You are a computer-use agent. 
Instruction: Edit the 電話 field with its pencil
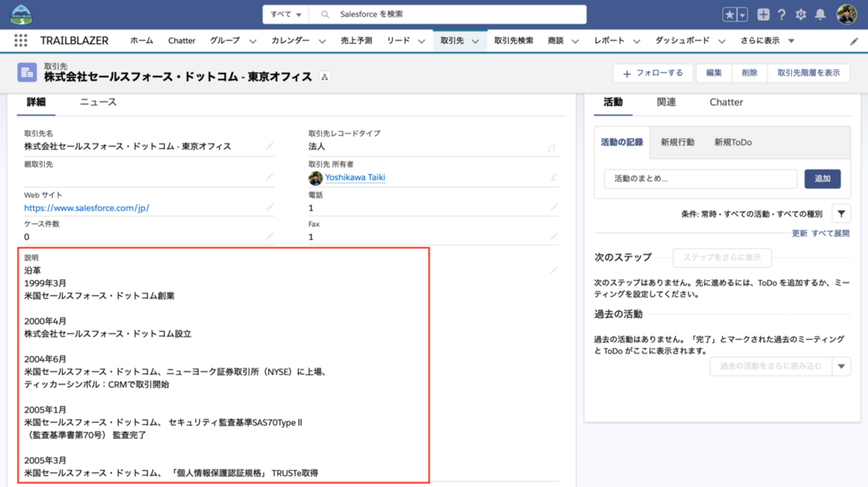tap(554, 207)
